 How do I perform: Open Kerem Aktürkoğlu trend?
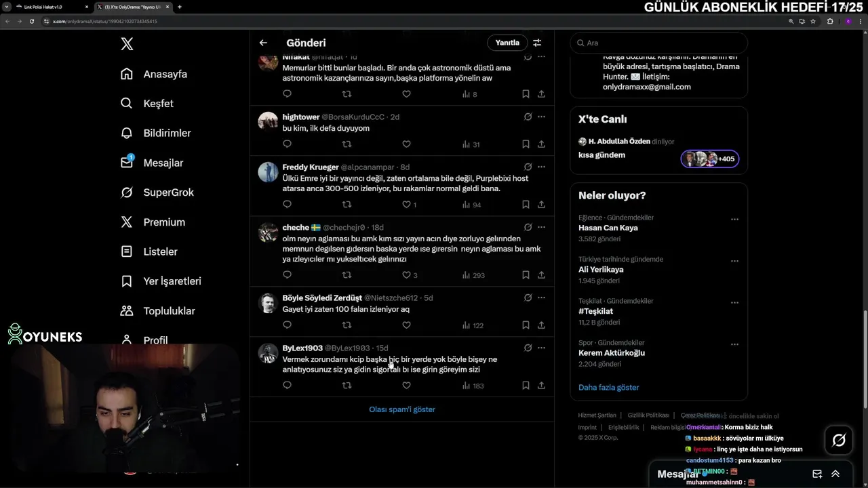[612, 352]
